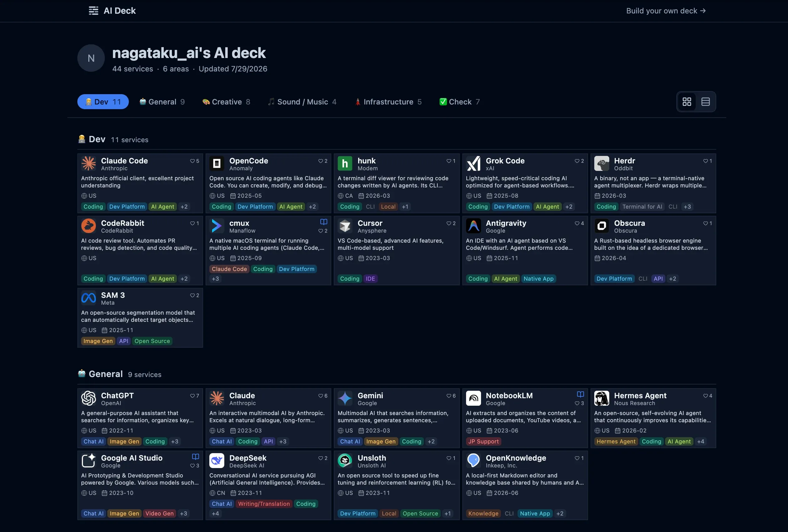Click the 'Terminal for AI' tag on Herdr

coord(642,207)
